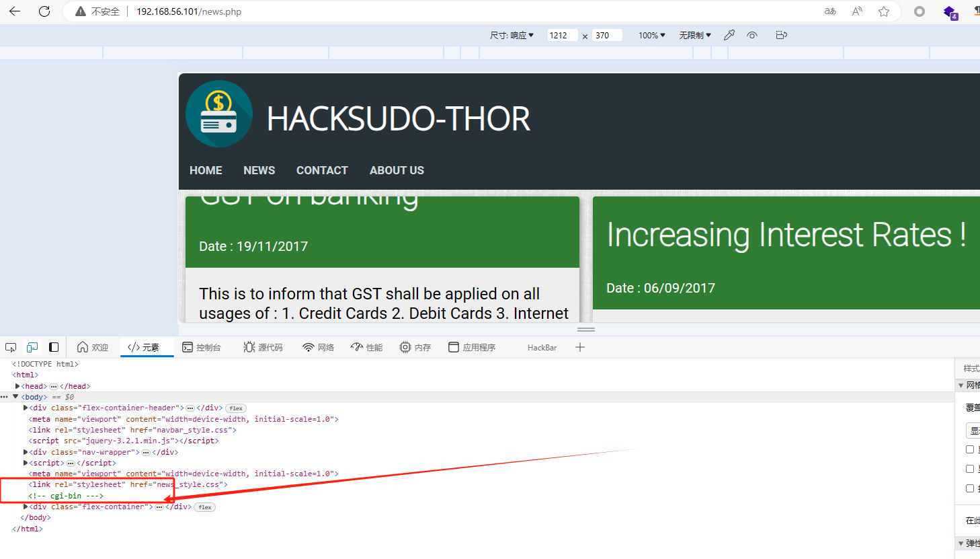Open the Edge extensions icon with badge 4
The width and height of the screenshot is (980, 559).
[950, 11]
